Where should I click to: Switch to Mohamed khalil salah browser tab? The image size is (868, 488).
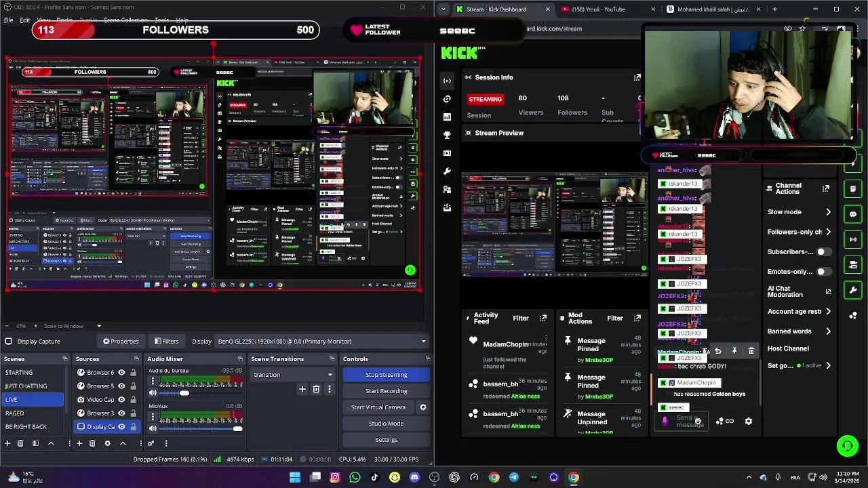click(713, 9)
